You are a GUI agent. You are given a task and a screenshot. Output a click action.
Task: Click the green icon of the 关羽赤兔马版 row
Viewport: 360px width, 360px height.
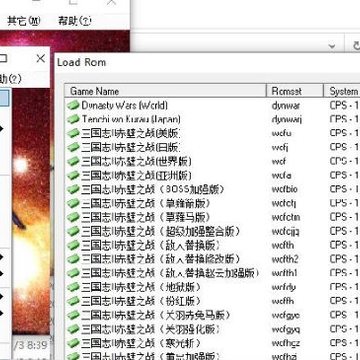pos(73,315)
